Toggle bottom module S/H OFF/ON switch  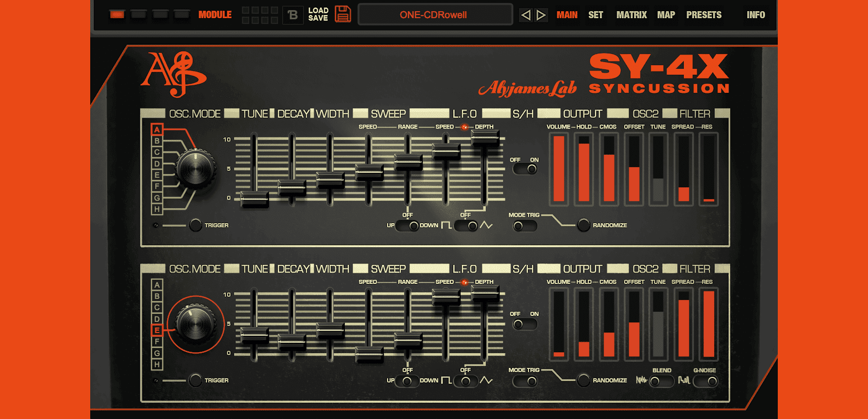(525, 324)
